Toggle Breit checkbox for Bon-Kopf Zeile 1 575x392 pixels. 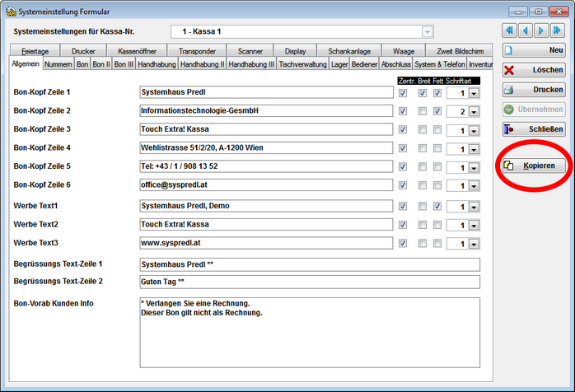tap(423, 93)
